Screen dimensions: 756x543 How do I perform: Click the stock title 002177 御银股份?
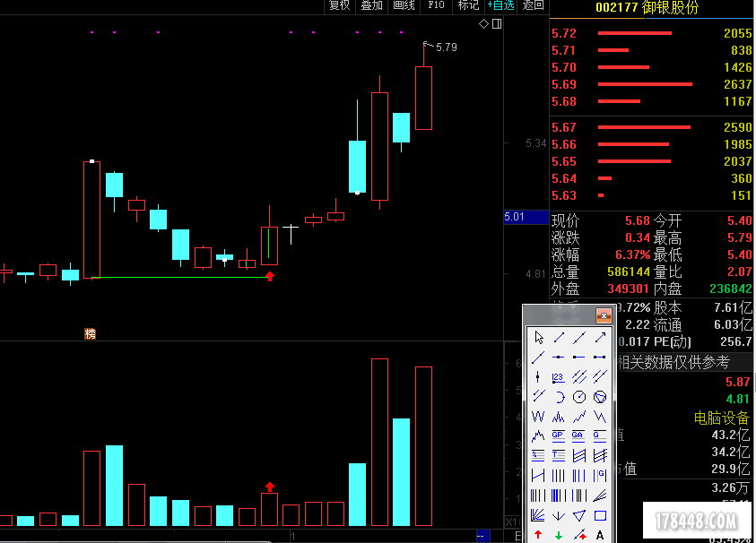tap(647, 7)
